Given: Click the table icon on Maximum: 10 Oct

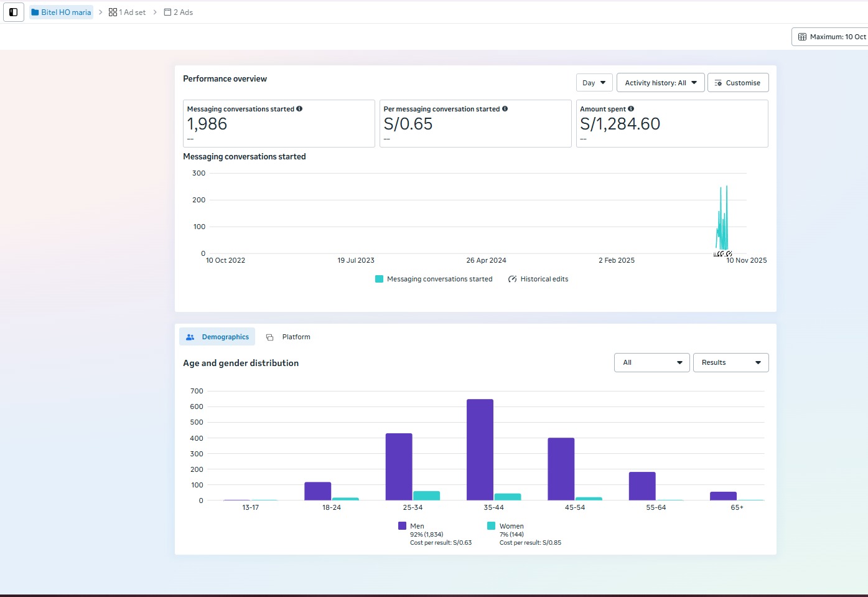Looking at the screenshot, I should point(803,37).
